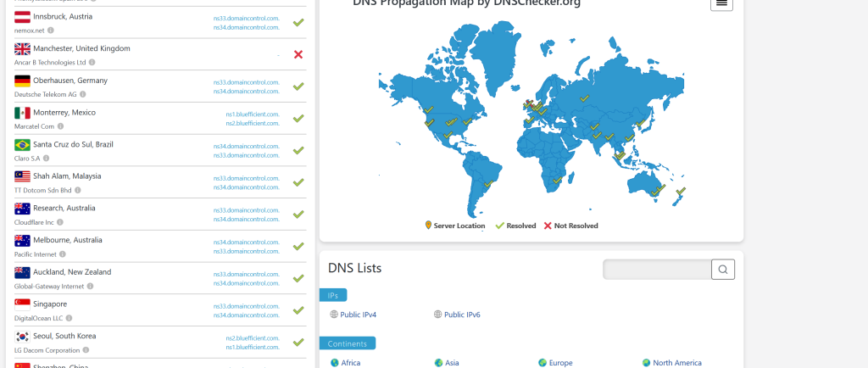
Task: Click info icon next to Global-Gateway Internet
Action: tap(90, 287)
